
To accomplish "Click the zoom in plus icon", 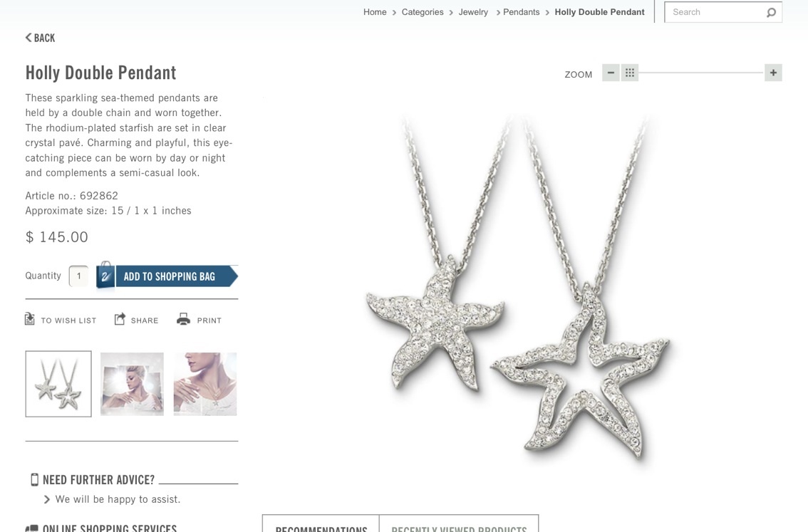I will coord(773,73).
